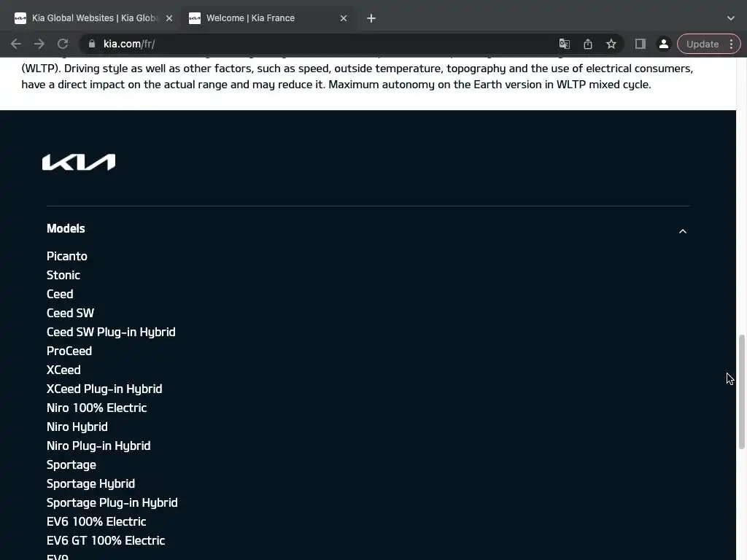Screen dimensions: 747x560
Task: Open the Google Translate icon
Action: point(565,44)
